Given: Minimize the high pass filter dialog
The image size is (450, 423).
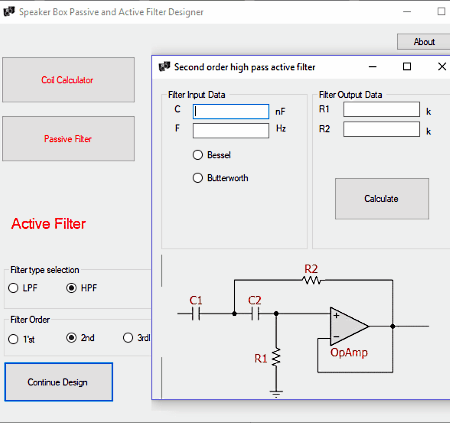Looking at the screenshot, I should [373, 67].
